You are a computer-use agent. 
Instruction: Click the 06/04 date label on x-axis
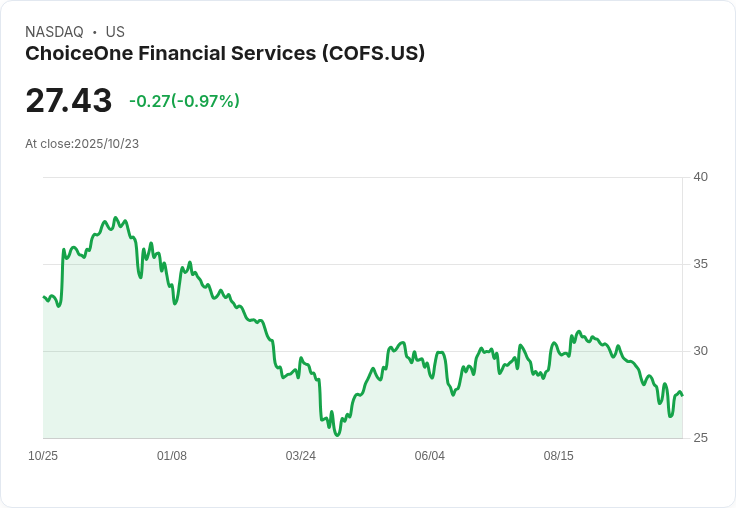tap(429, 456)
